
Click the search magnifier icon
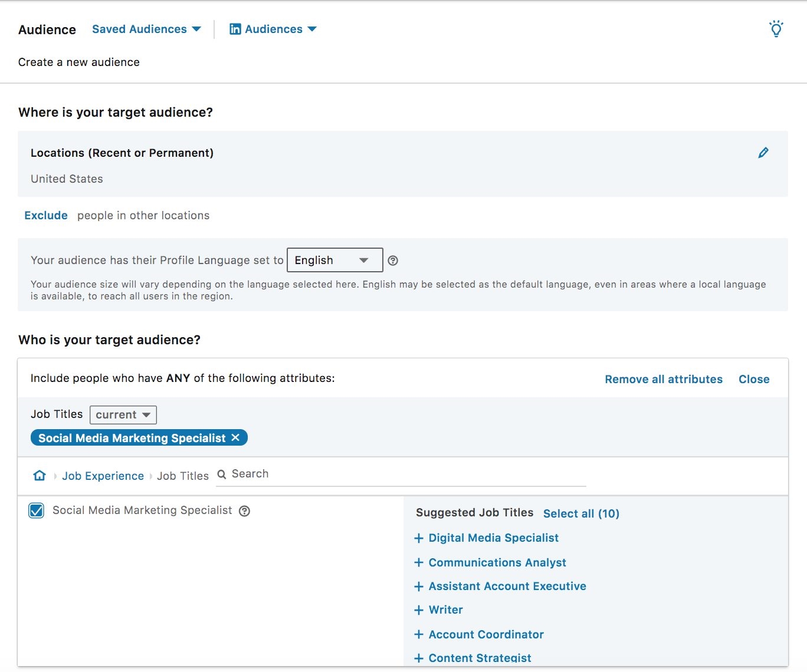point(221,474)
